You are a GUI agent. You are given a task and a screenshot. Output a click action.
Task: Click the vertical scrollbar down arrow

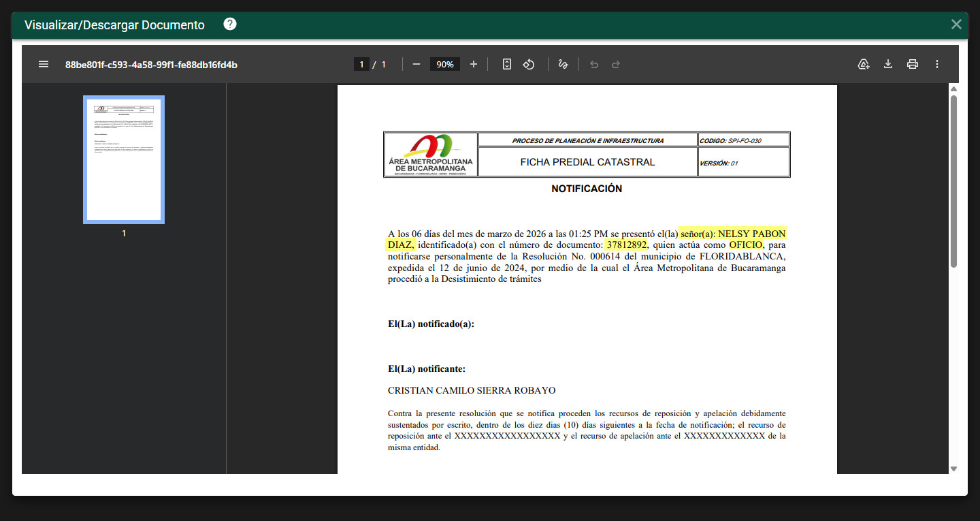953,469
